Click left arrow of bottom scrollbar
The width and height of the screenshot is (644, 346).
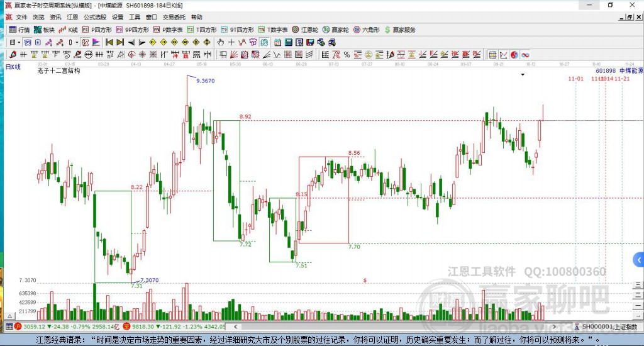point(235,326)
